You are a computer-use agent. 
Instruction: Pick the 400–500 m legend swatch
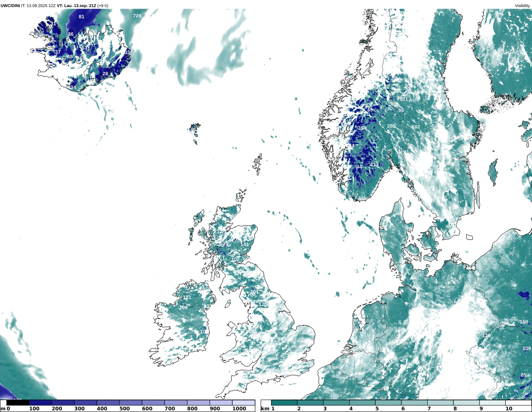click(x=108, y=402)
